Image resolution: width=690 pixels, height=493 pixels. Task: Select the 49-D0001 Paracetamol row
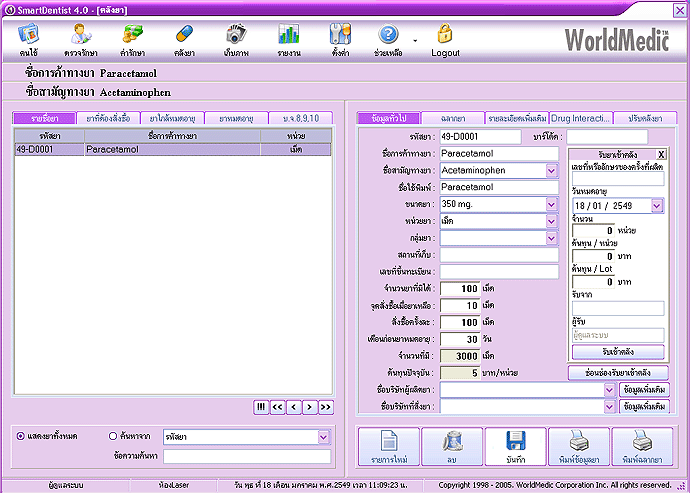[x=173, y=150]
